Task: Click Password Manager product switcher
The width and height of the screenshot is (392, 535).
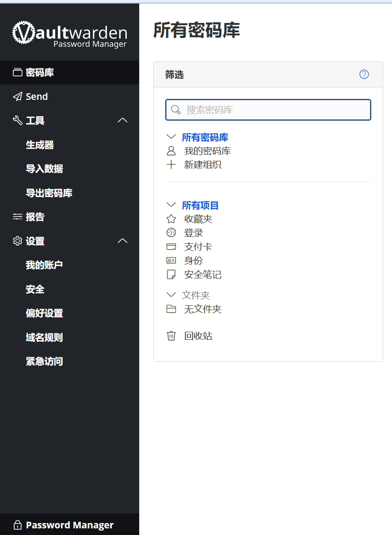Action: tap(69, 525)
